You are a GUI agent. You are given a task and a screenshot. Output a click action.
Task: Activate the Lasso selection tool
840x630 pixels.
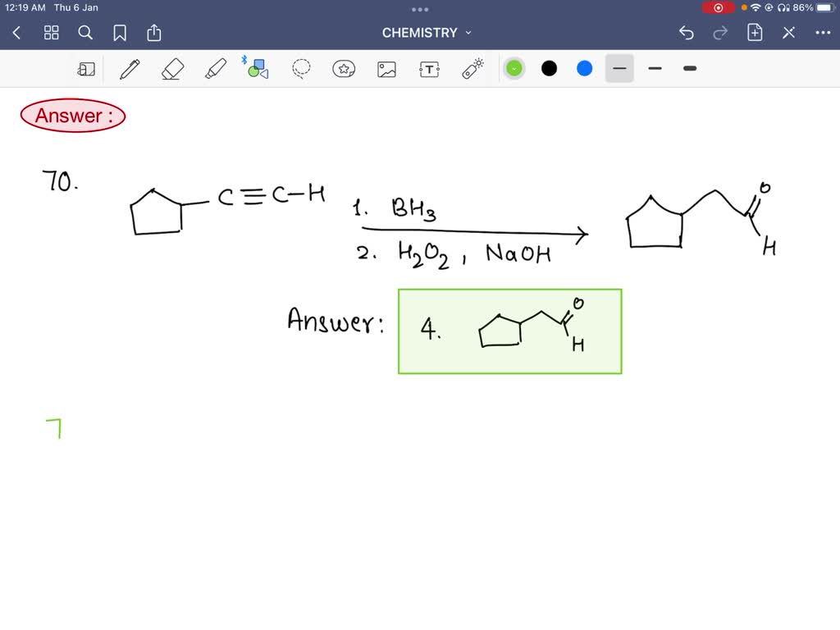pyautogui.click(x=300, y=69)
